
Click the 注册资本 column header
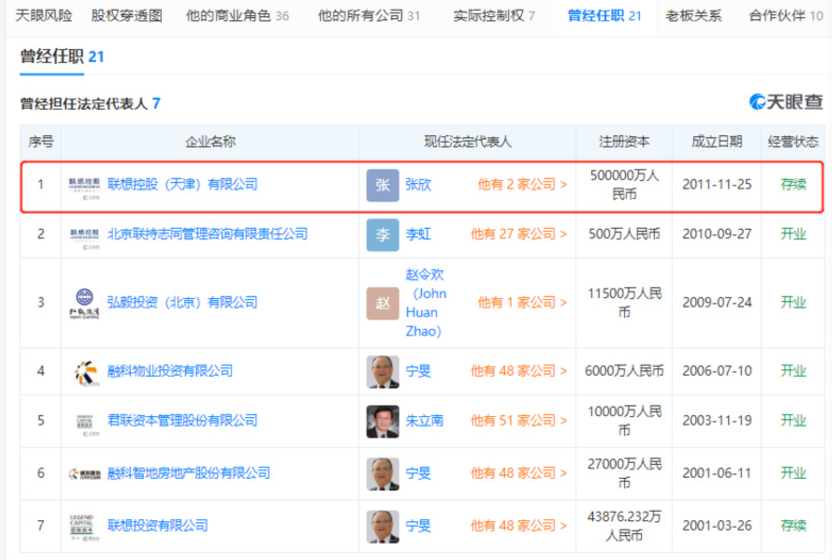(x=624, y=141)
